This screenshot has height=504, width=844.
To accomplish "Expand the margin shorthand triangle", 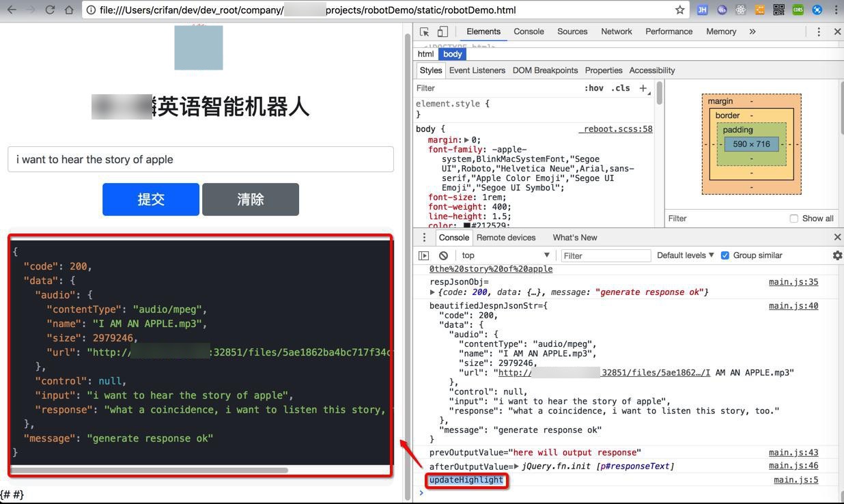I will click(466, 140).
